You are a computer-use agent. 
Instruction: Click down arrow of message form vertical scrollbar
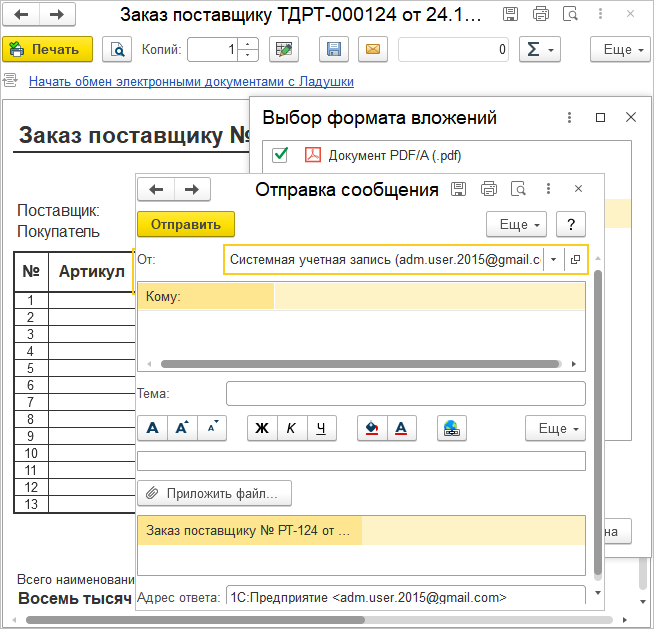pyautogui.click(x=598, y=592)
